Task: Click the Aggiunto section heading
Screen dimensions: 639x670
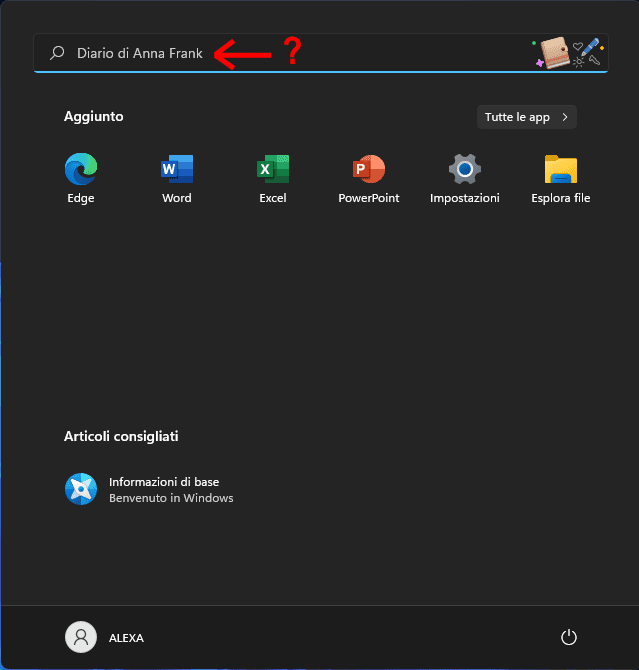Action: [x=94, y=117]
